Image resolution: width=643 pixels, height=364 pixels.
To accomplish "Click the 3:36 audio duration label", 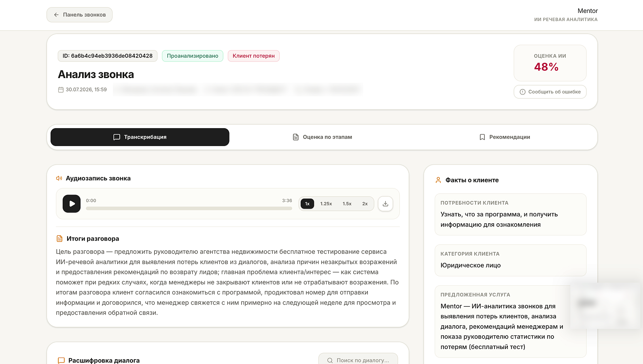I will point(287,201).
